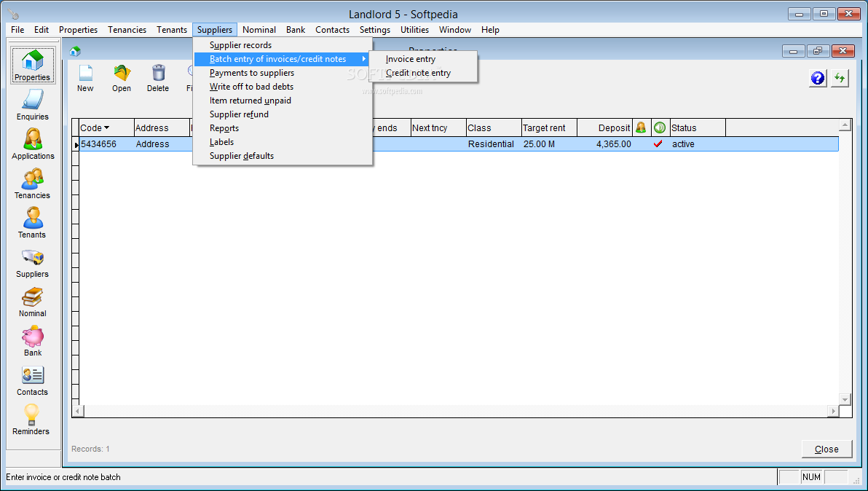Click the tenant person icon column header
The width and height of the screenshot is (868, 491).
tap(641, 128)
